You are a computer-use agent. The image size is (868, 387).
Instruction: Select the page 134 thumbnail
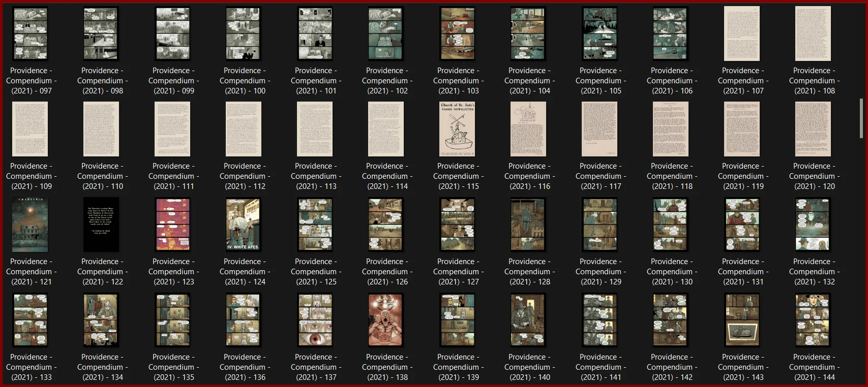[x=101, y=320]
